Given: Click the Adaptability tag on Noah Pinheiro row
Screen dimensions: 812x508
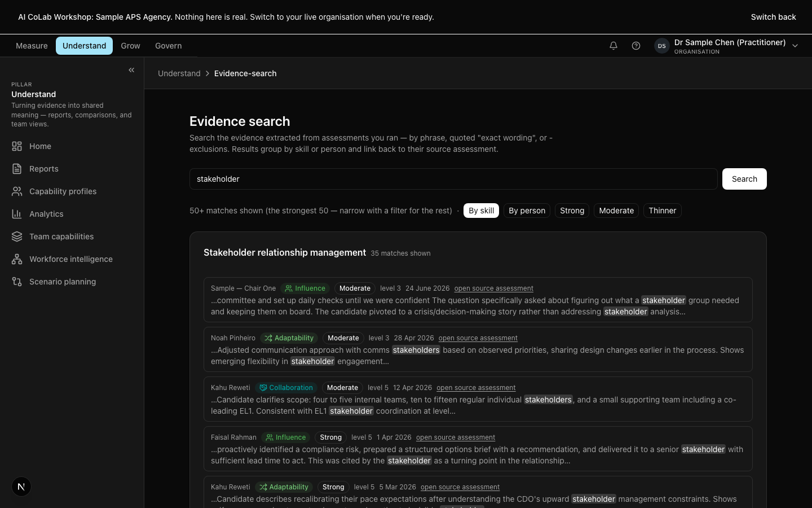Looking at the screenshot, I should 289,338.
